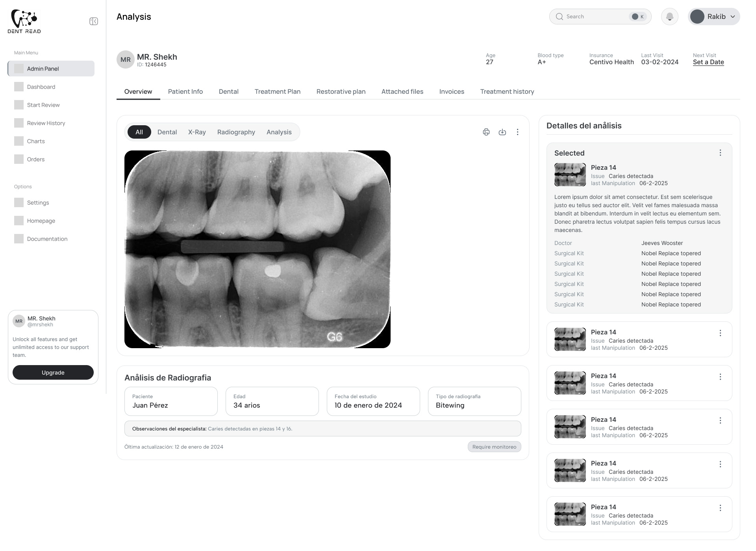This screenshot has height=551, width=756.
Task: Click the Require monitoreo control
Action: click(494, 447)
